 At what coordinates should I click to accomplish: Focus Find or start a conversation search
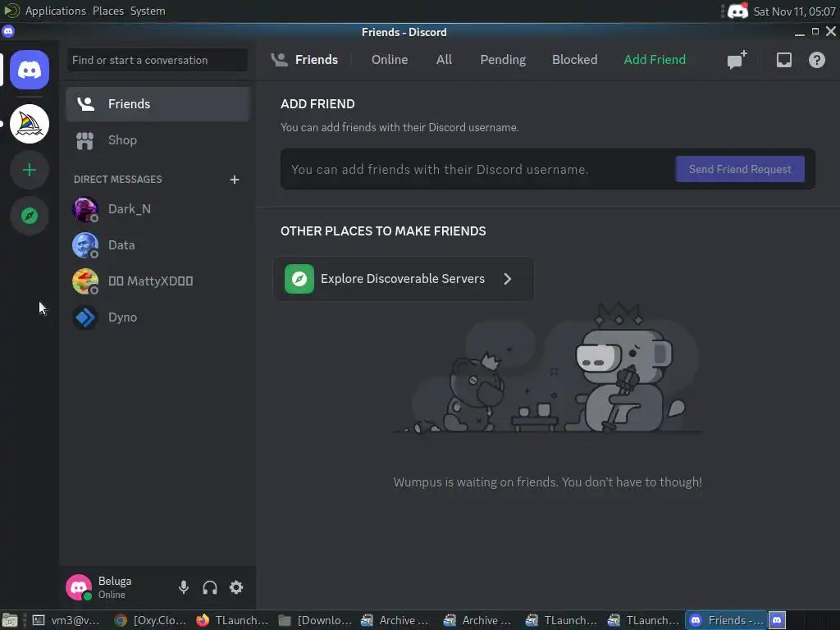click(157, 60)
